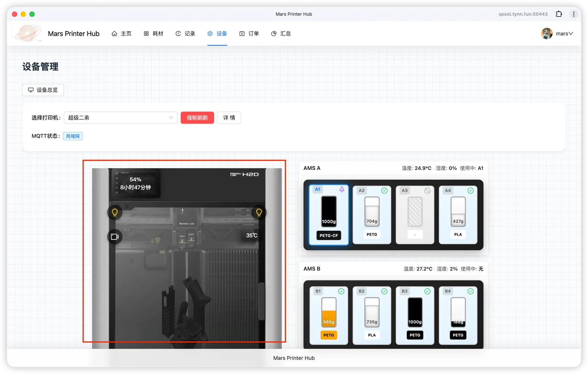Click the Mars Printer Hub planet logo
This screenshot has height=374, width=588.
point(28,33)
